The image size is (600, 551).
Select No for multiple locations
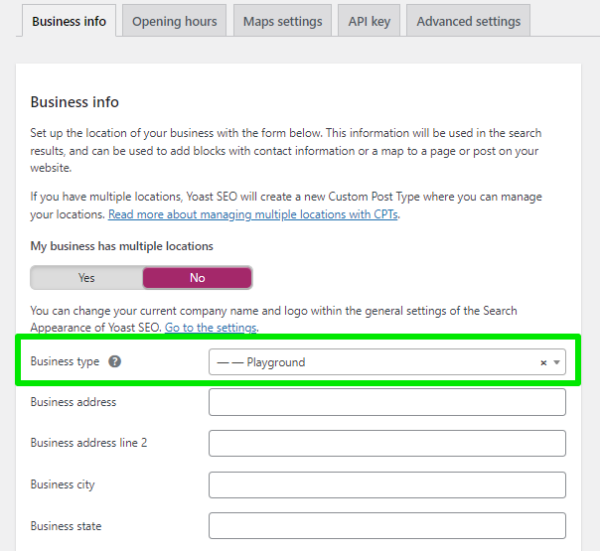(197, 278)
